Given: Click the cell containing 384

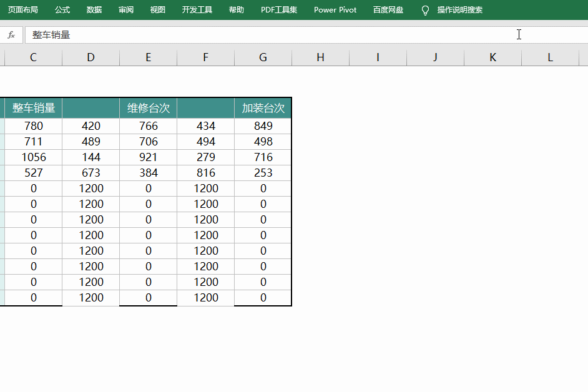Looking at the screenshot, I should [x=148, y=173].
